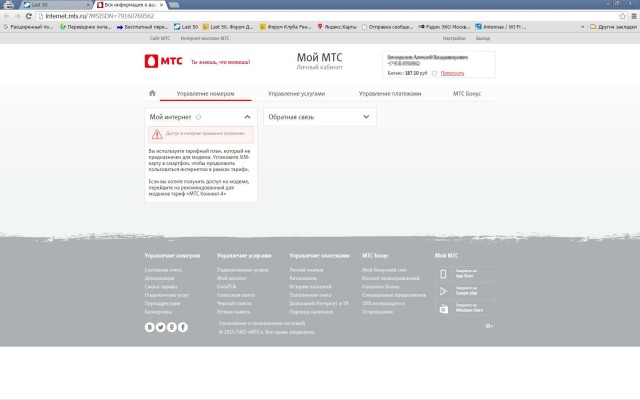
Task: Click footer Домашний Интернет и ТВ link
Action: [319, 303]
